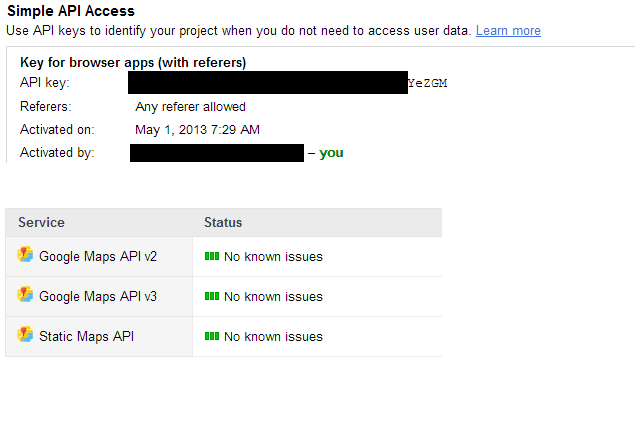This screenshot has height=433, width=635.
Task: Click the redacted Activated by name
Action: pos(217,153)
